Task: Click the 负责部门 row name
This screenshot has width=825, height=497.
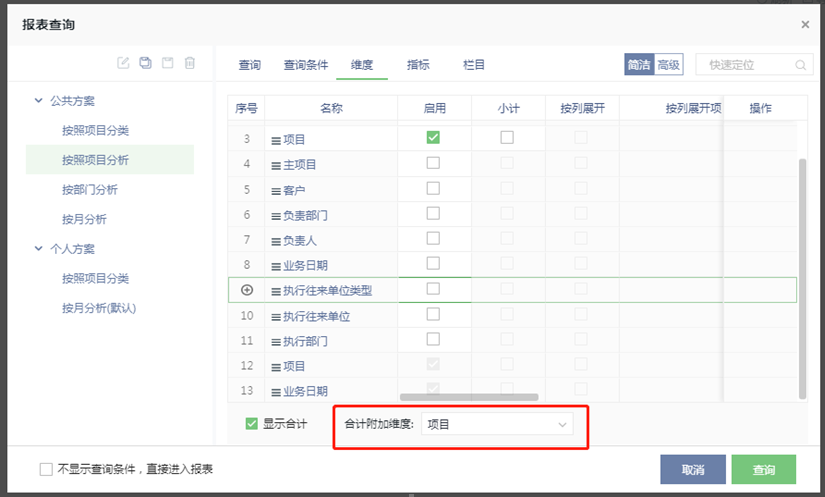Action: (305, 216)
